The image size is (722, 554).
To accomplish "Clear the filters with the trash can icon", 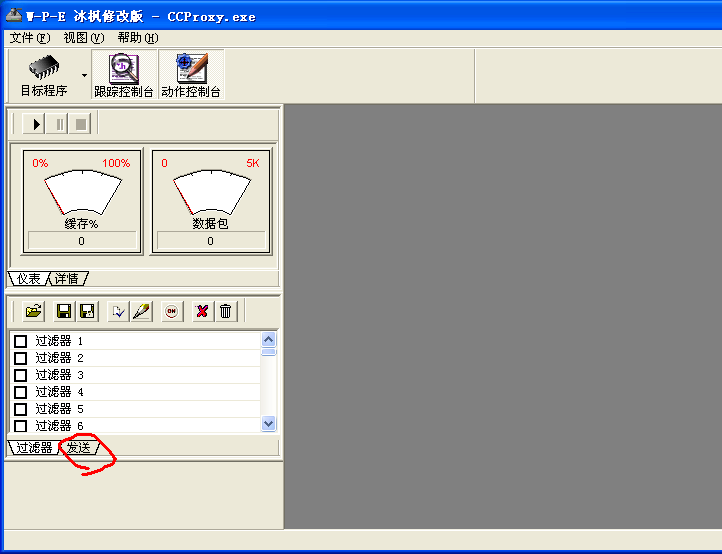I will point(226,312).
